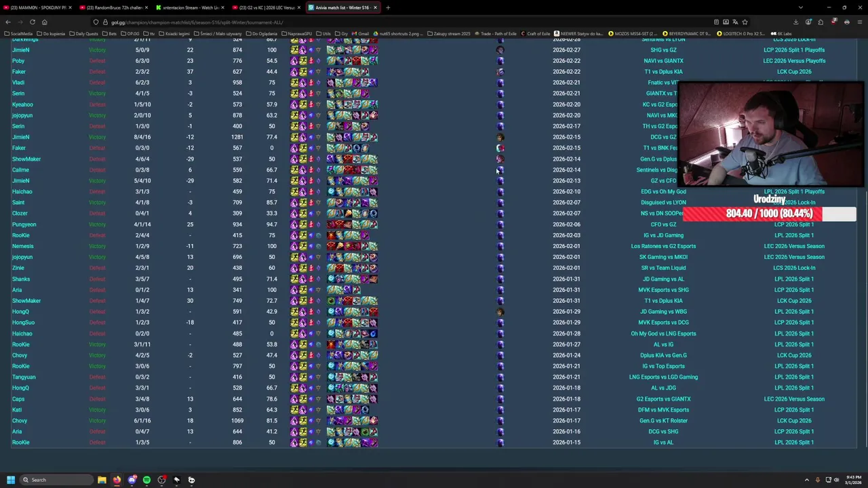Click date 2026-01-15 in last RooKie row
The image size is (868, 488).
[566, 443]
